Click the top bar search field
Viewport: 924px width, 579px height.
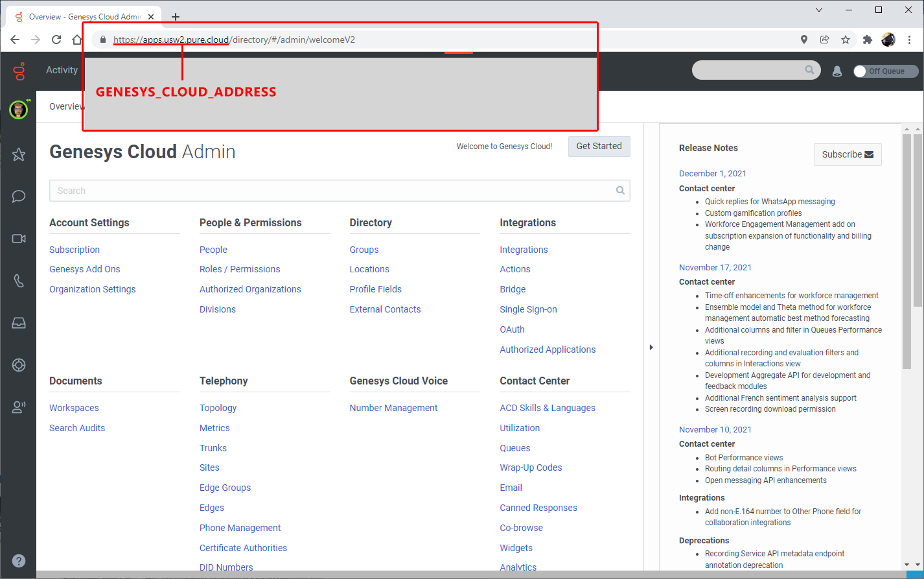[756, 70]
